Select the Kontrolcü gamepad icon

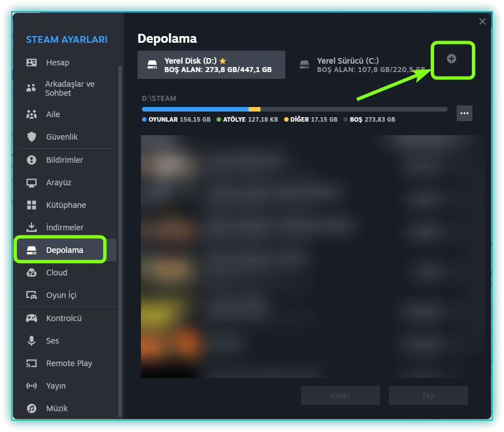coord(32,318)
